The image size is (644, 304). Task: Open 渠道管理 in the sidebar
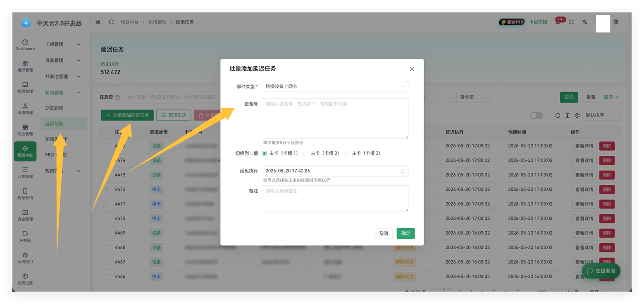[25, 109]
